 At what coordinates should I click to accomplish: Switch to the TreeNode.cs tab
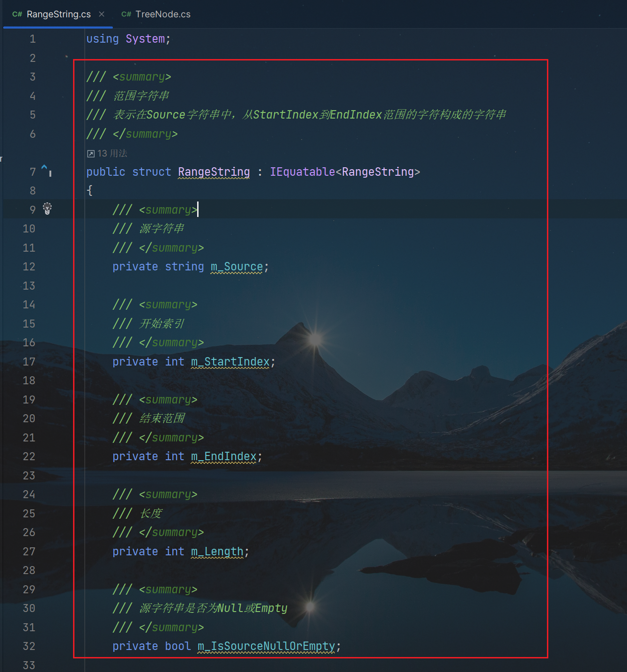(x=156, y=14)
